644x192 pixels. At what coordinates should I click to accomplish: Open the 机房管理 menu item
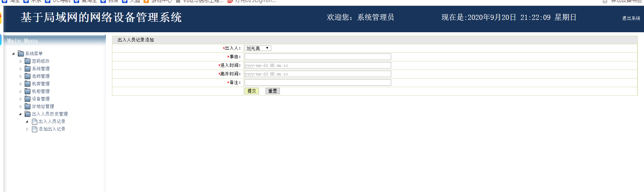click(x=41, y=84)
